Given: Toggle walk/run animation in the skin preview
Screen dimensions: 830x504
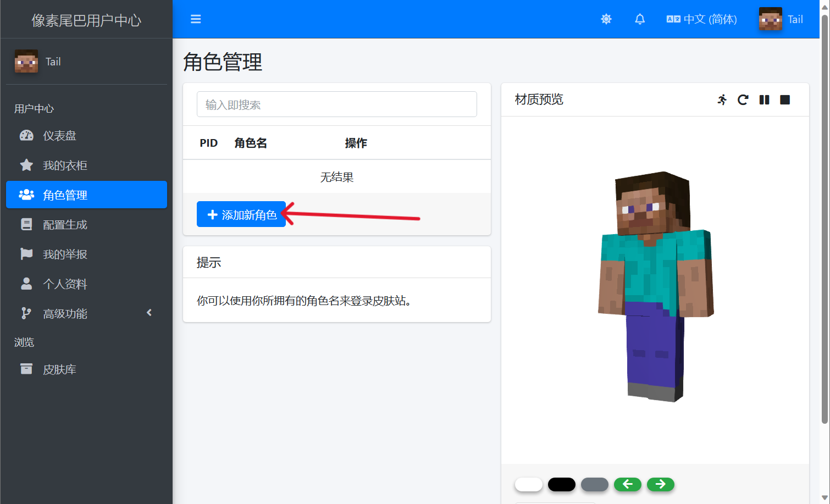Looking at the screenshot, I should (x=722, y=99).
